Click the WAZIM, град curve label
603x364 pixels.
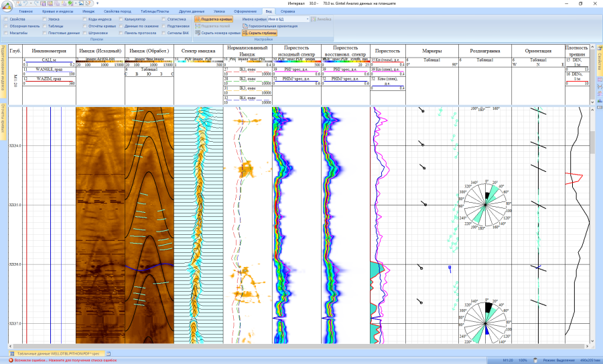tap(49, 79)
